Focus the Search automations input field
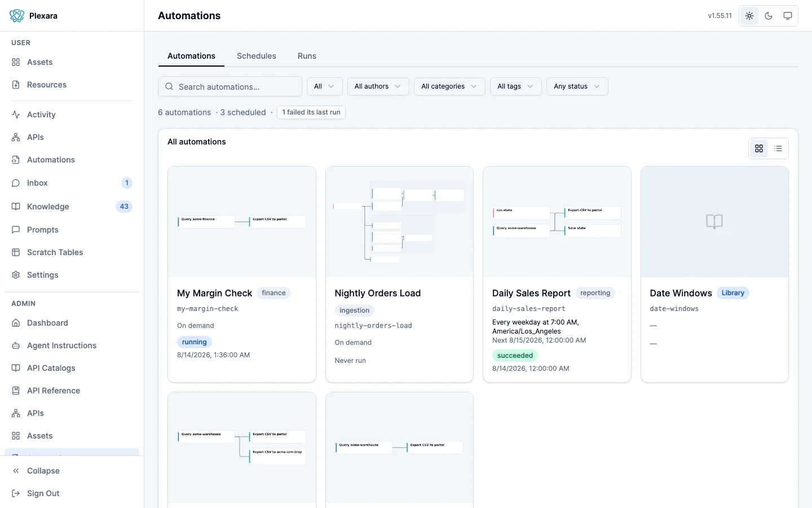Screen dimensions: 812x508 tap(230, 87)
